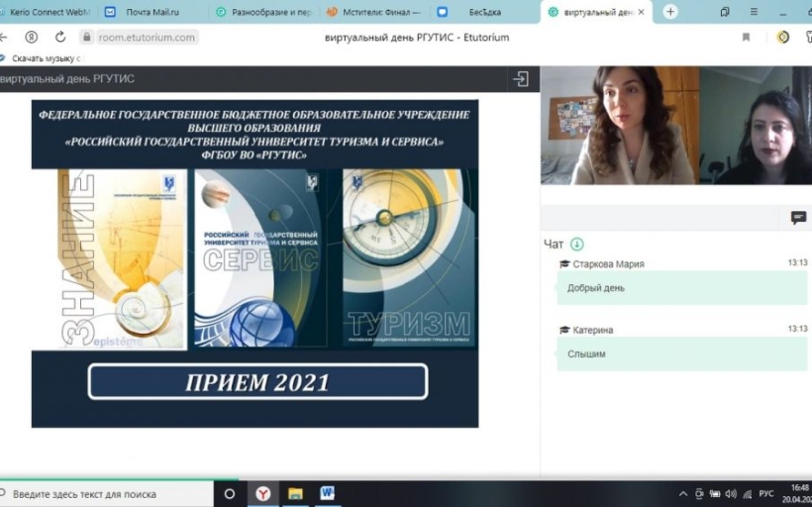Click the виртуальный день РГУТИС room title
Viewport: 812px width, 507px height.
67,79
